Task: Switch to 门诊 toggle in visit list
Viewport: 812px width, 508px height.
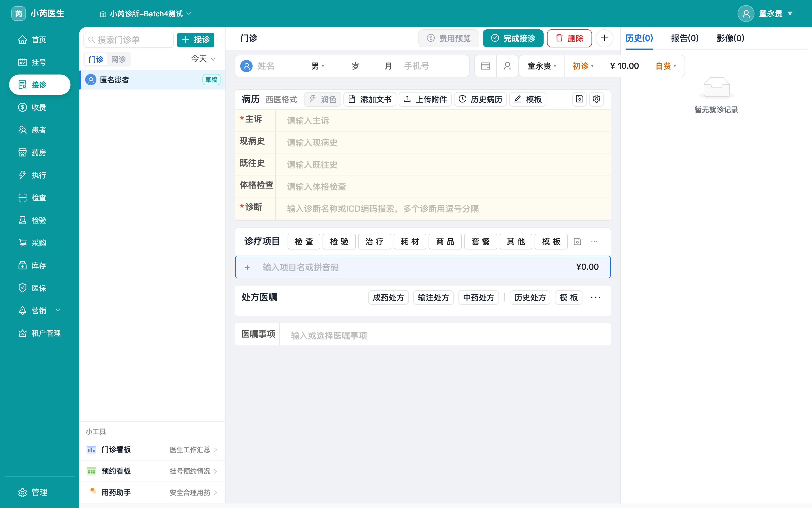Action: coord(96,60)
